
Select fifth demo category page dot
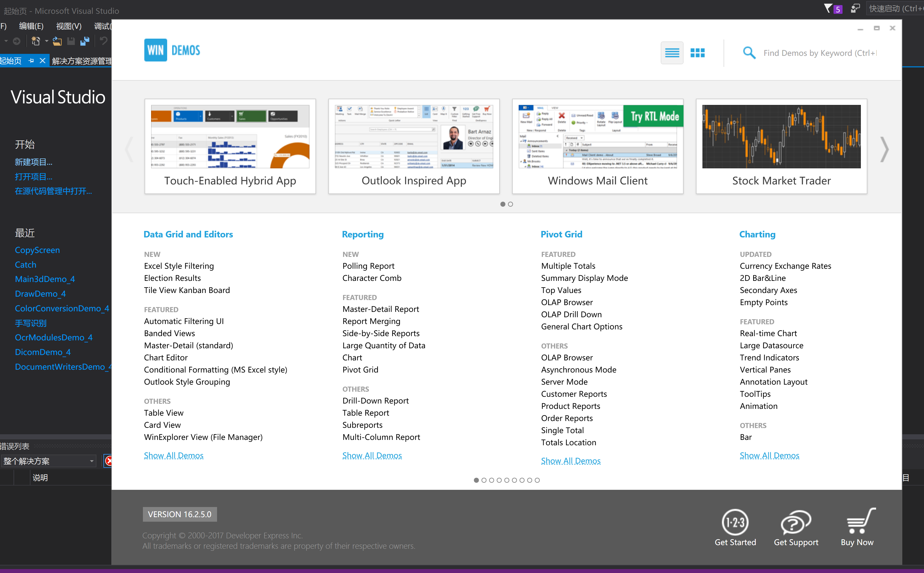pos(507,480)
